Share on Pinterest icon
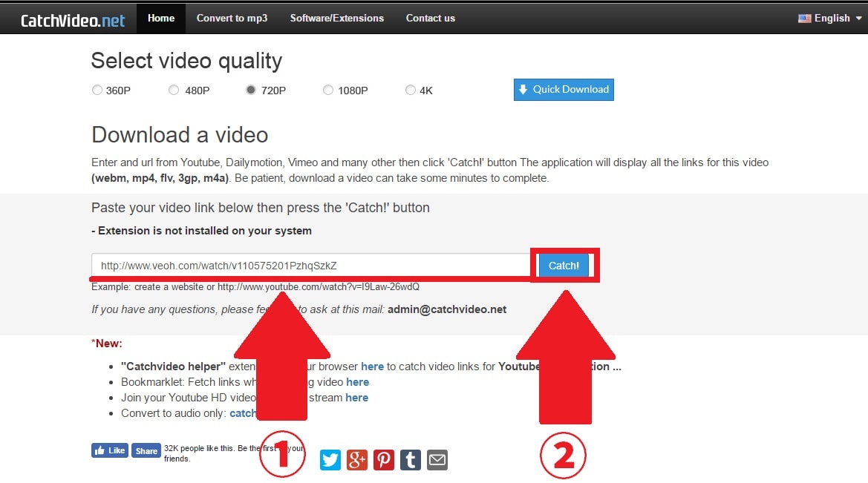 384,460
